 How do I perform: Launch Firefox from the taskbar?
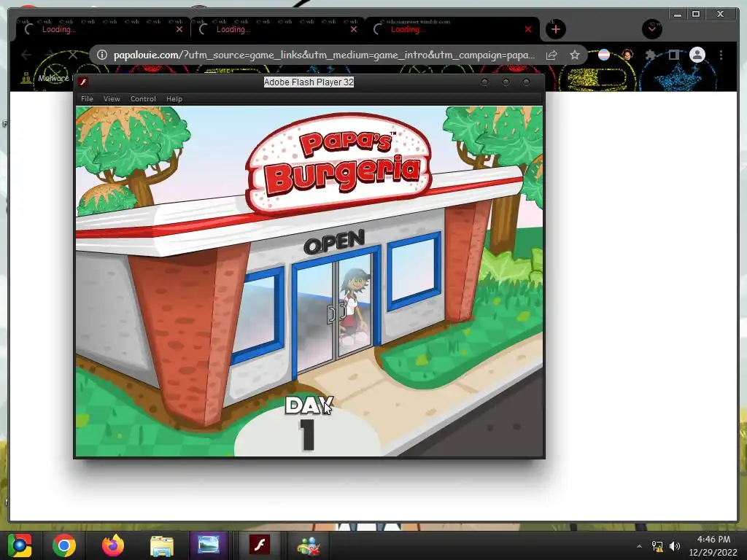point(113,545)
